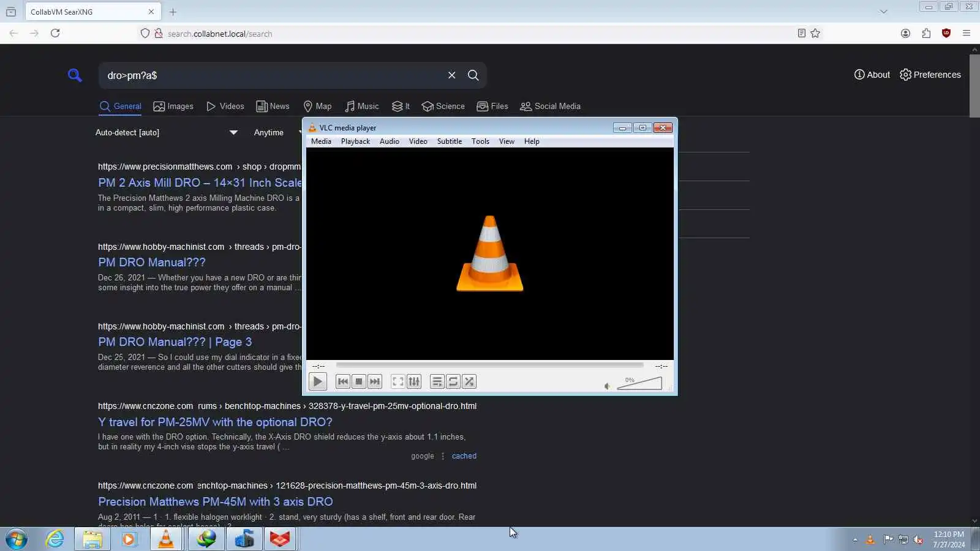Open the VLC Playback menu
The width and height of the screenshot is (980, 551).
[x=355, y=141]
